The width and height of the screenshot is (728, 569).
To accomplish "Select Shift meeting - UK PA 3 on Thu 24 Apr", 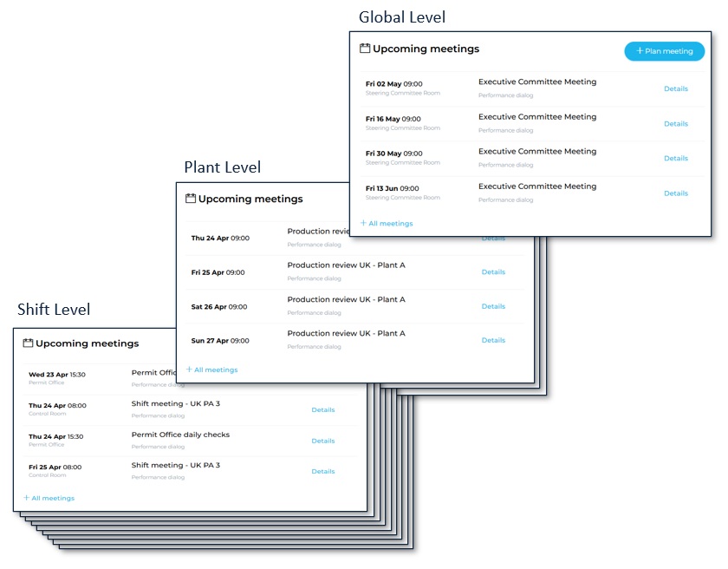I will pos(175,403).
